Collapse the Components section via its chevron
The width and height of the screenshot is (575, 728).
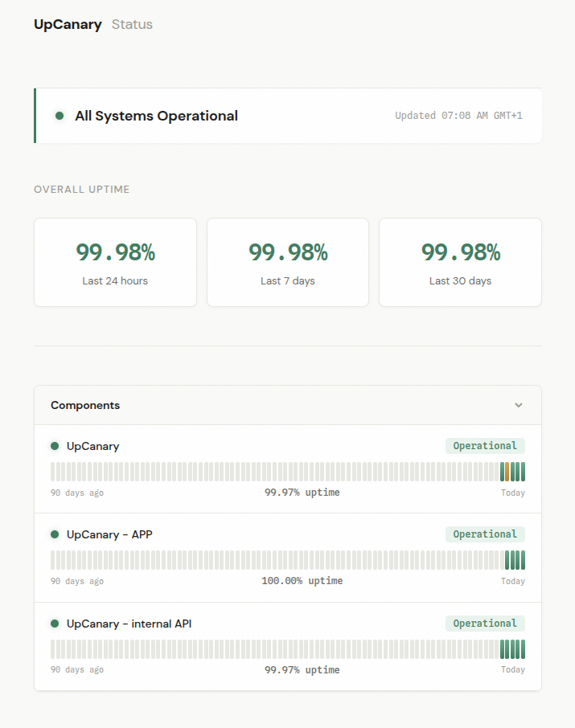[x=519, y=405]
